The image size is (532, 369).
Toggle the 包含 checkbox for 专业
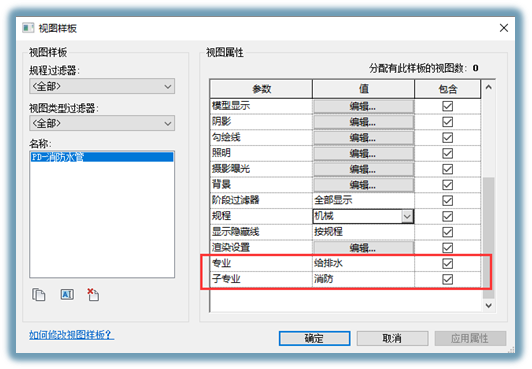point(448,264)
